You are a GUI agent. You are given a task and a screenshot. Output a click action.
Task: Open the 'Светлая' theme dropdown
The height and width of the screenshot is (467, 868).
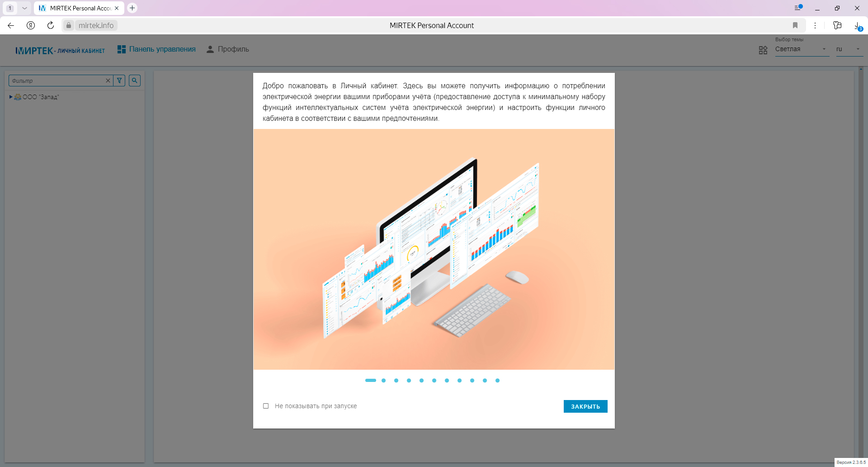tap(801, 49)
